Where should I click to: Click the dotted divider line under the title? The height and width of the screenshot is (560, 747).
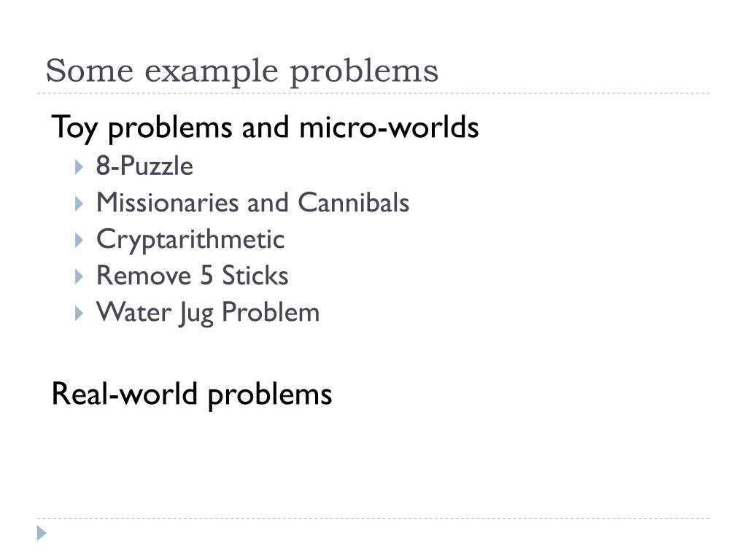373,93
